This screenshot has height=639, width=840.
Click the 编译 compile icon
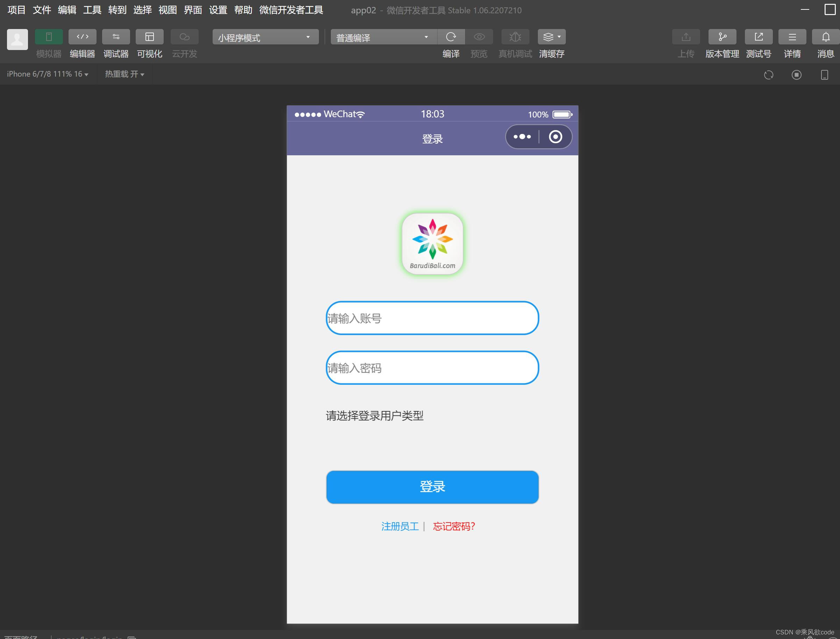click(451, 37)
